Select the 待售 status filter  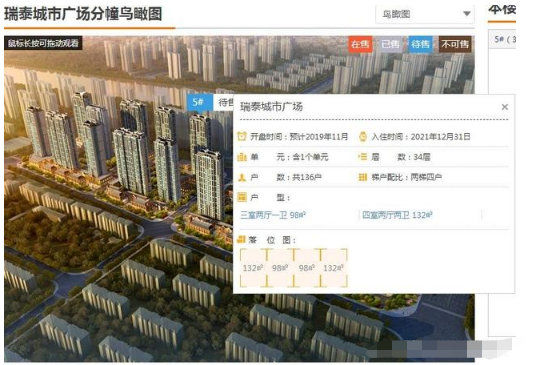click(420, 44)
